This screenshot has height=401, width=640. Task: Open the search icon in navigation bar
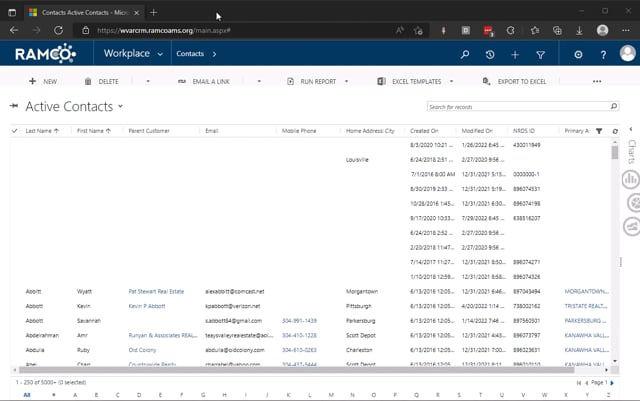pos(465,54)
